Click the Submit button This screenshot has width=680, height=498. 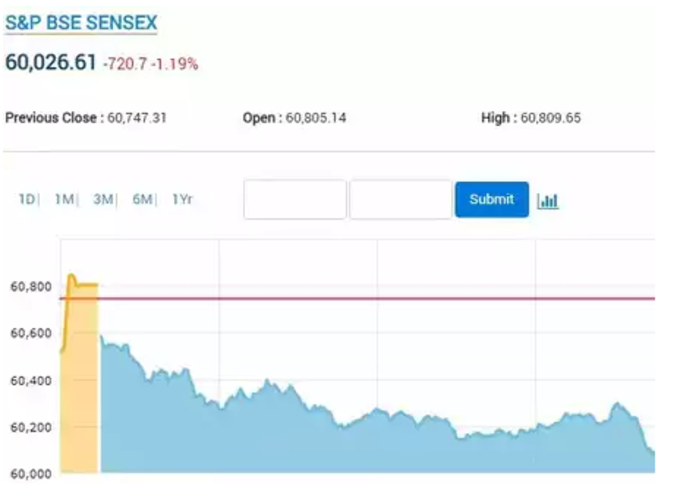(492, 200)
